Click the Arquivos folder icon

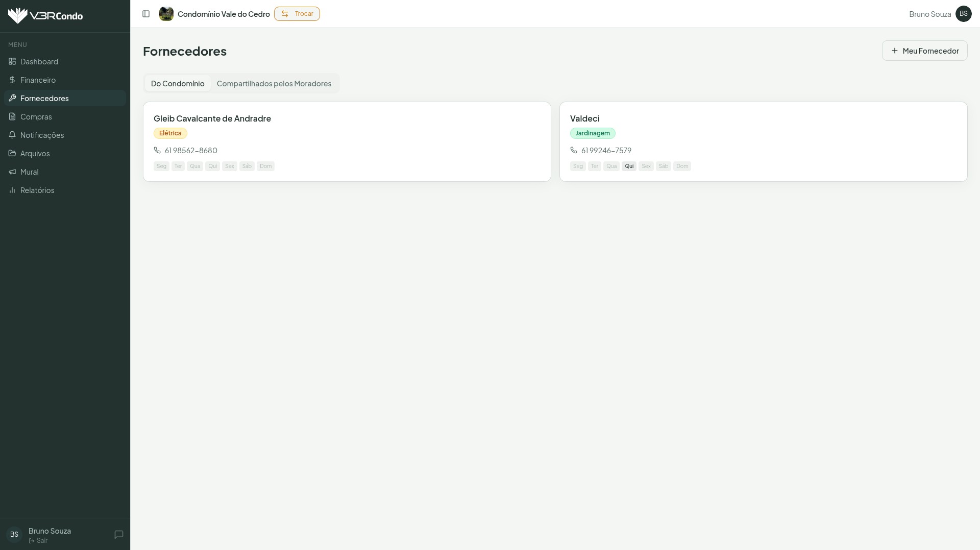pos(12,153)
